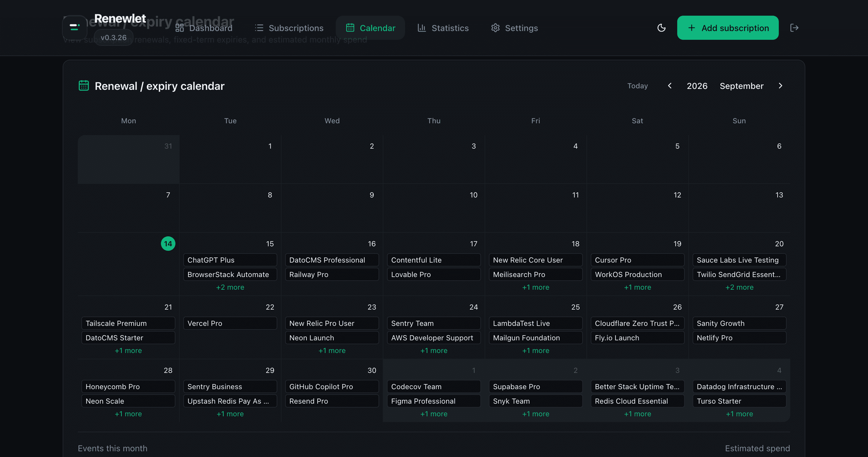Open the Sauce Labs Live Testing event
The image size is (868, 457).
click(739, 260)
